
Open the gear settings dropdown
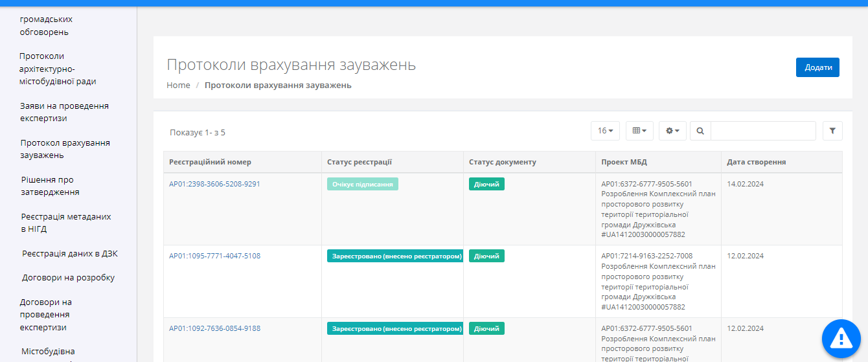coord(672,131)
